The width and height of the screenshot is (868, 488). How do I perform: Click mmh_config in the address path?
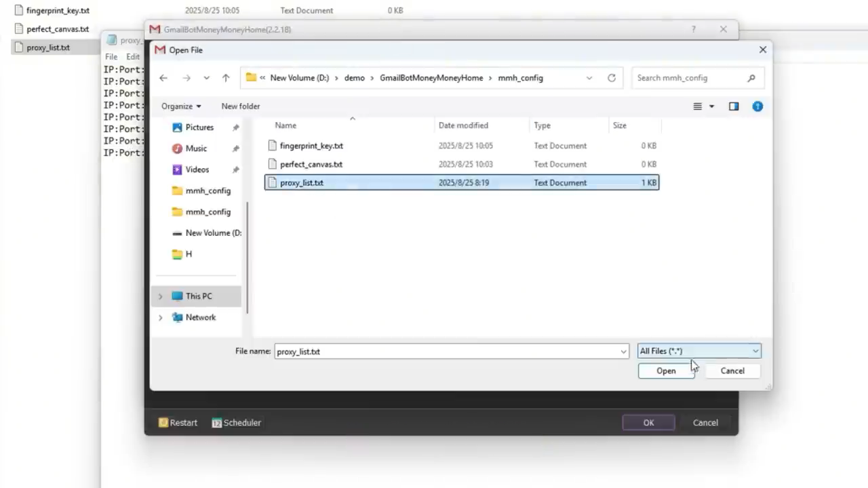[521, 78]
